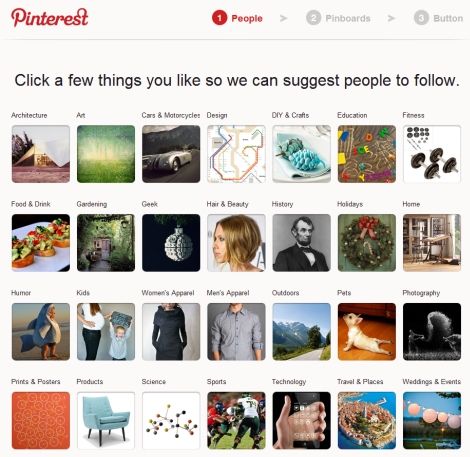This screenshot has height=457, width=470.
Task: Select the Fitness dumbbells picture
Action: pyautogui.click(x=432, y=154)
